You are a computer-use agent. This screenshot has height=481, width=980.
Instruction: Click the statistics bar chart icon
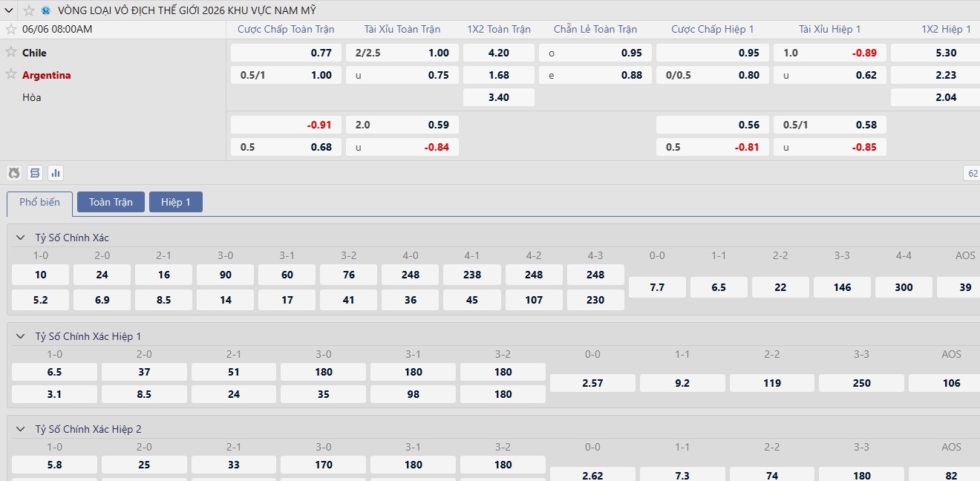tap(56, 173)
